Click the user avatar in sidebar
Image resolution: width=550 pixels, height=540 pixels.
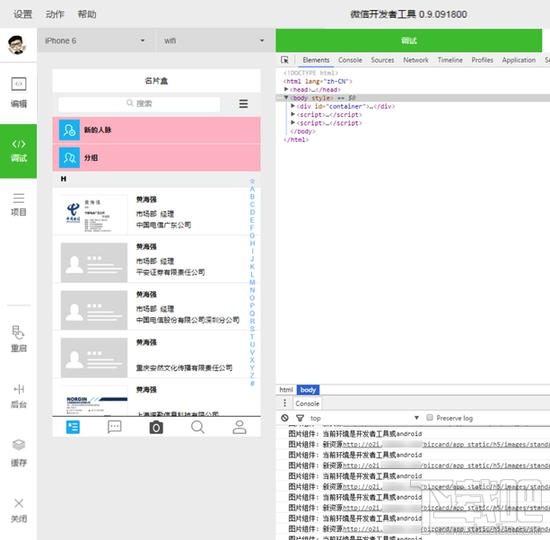17,45
